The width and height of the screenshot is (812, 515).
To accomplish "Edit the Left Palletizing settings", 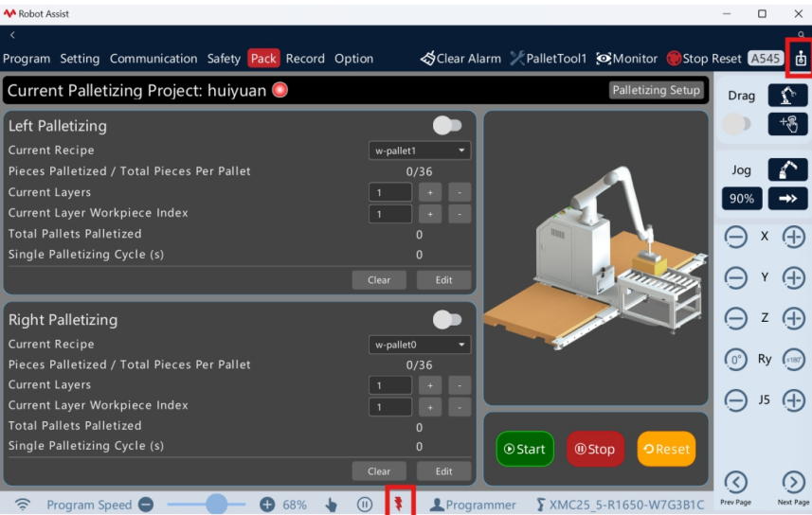I will click(x=443, y=280).
